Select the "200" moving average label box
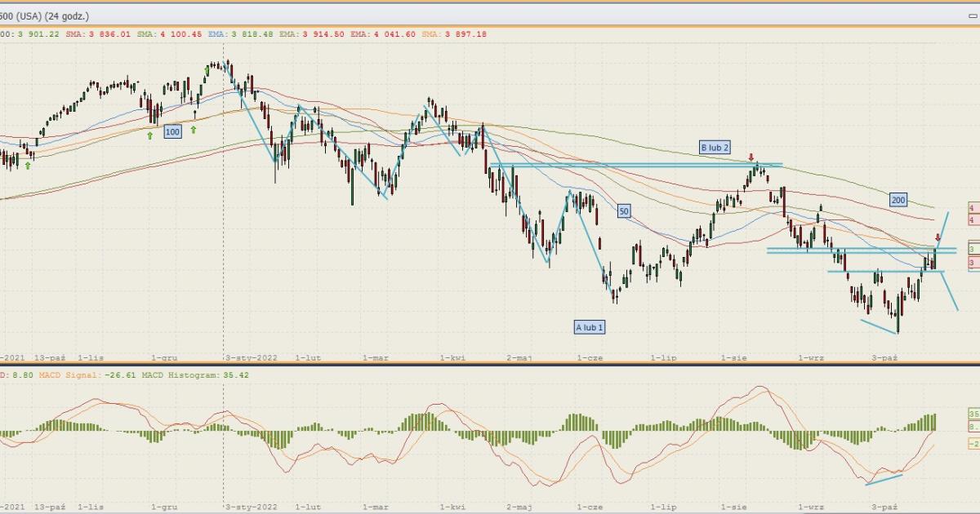The image size is (980, 514). [x=898, y=199]
